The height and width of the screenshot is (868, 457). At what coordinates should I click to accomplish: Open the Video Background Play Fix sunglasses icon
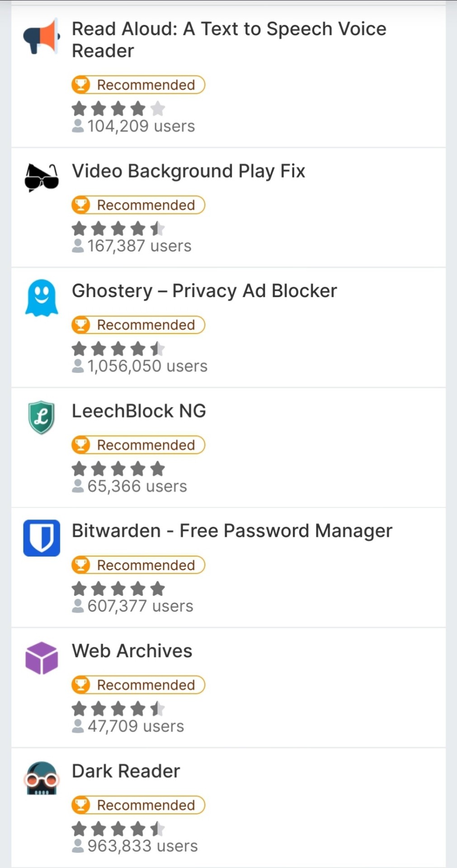coord(42,178)
